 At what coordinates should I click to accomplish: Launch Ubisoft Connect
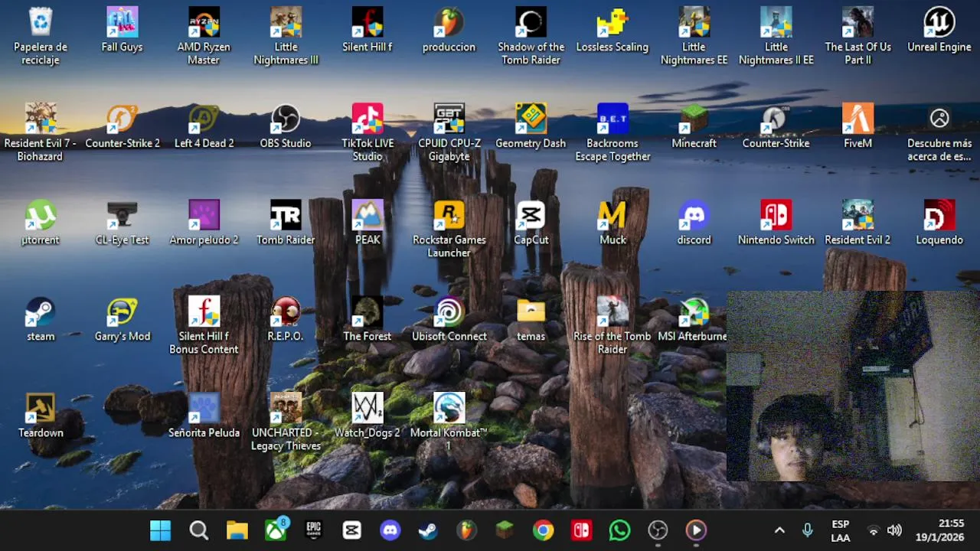449,319
